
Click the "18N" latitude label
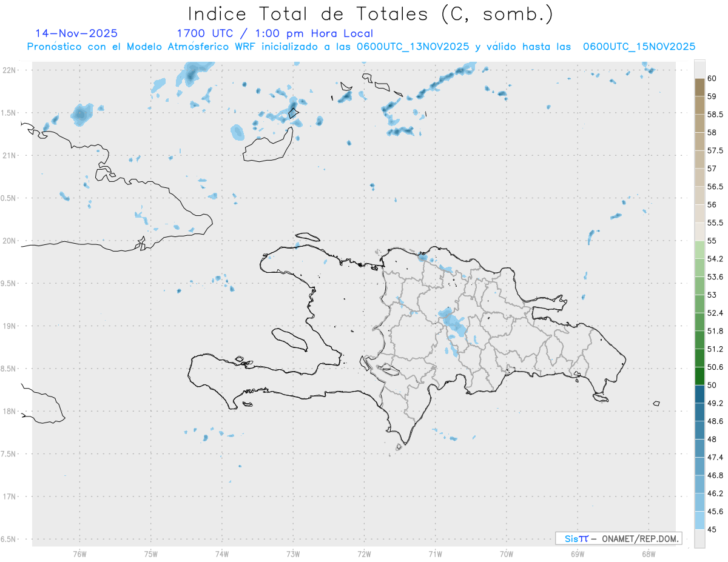coord(9,411)
